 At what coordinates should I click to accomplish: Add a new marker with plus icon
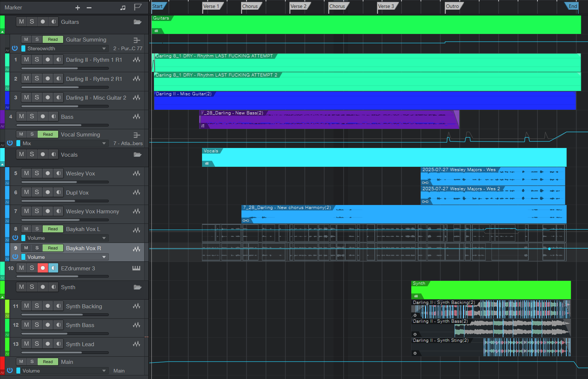(78, 8)
